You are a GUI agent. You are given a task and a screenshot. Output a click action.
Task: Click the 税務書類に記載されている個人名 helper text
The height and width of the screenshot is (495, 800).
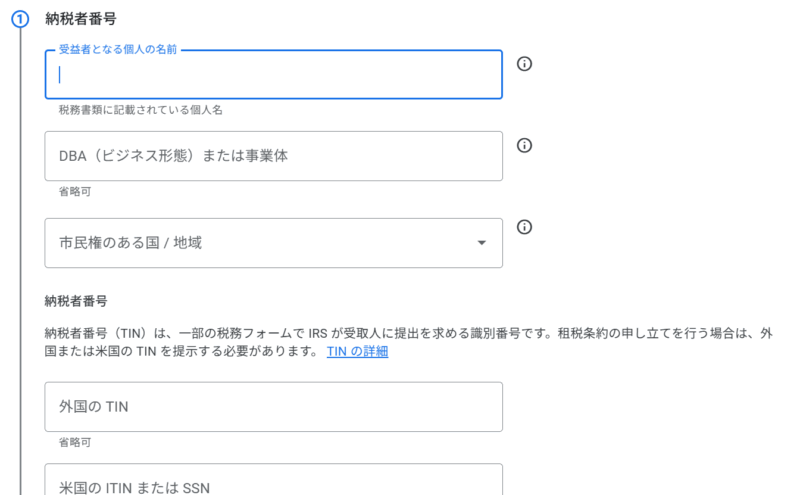click(140, 109)
